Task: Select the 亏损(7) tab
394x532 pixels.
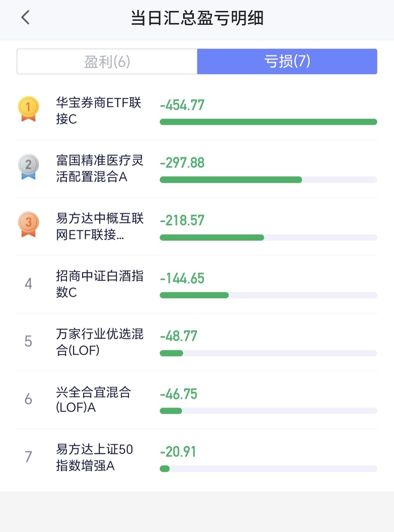Action: 287,61
